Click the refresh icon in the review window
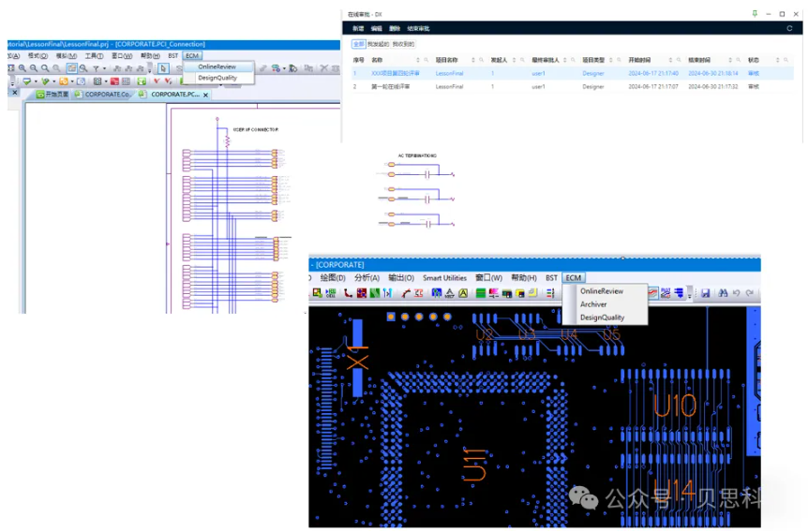This screenshot has width=808, height=532. tap(789, 29)
